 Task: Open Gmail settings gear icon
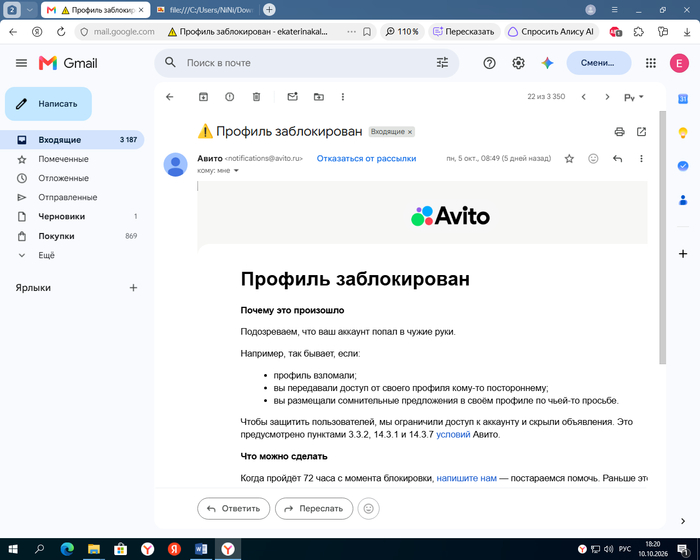click(x=518, y=63)
